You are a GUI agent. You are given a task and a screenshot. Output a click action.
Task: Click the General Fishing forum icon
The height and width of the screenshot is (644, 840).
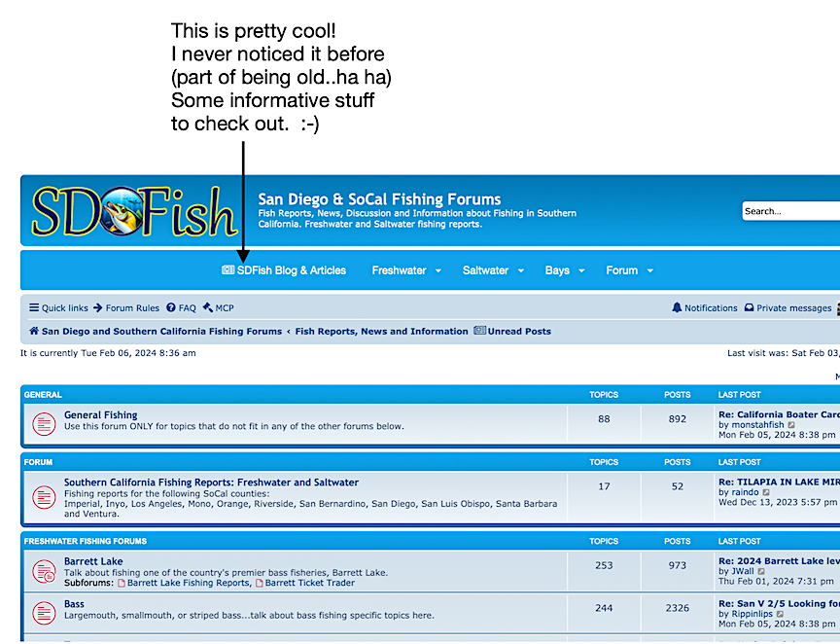point(44,424)
